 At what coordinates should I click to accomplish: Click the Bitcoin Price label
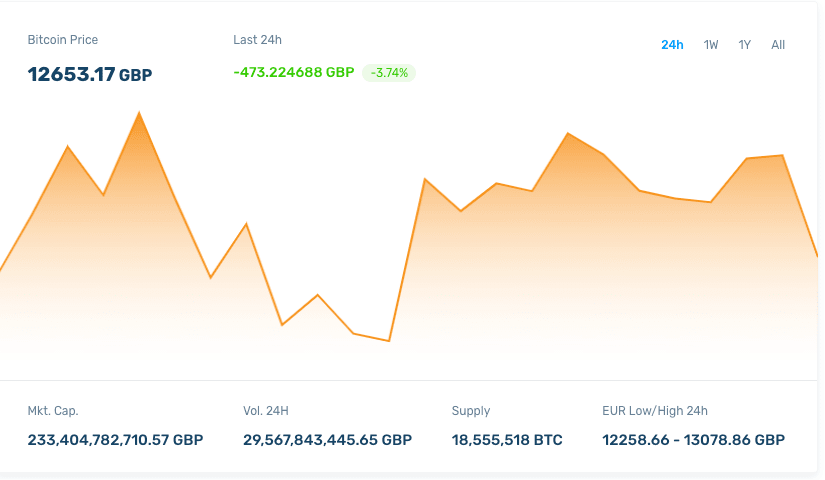point(62,40)
